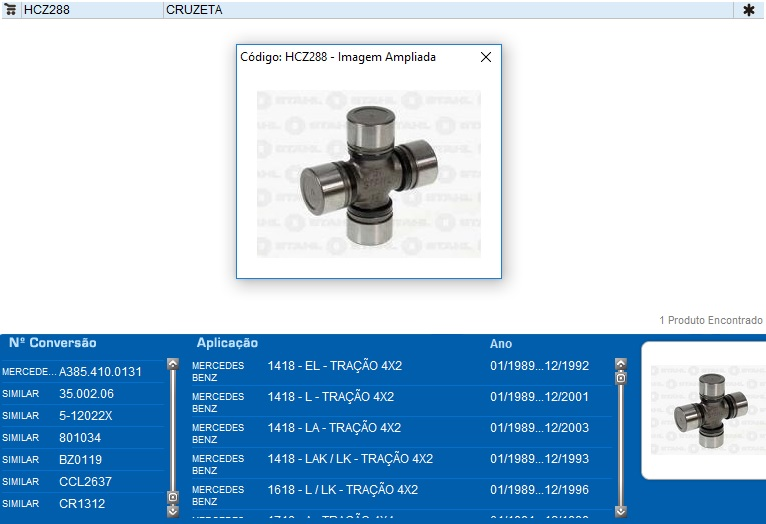The width and height of the screenshot is (766, 524).
Task: Pick similar conversion code CR1312
Action: (x=80, y=504)
